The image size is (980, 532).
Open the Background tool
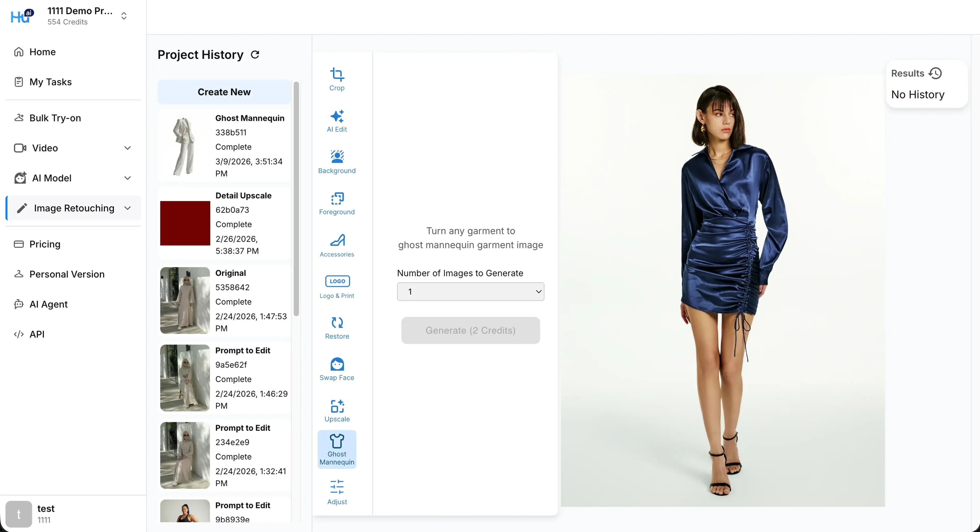(337, 162)
